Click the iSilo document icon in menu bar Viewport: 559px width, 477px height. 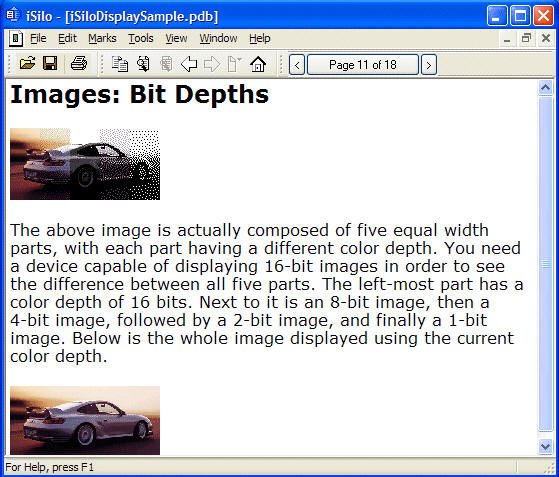coord(16,39)
